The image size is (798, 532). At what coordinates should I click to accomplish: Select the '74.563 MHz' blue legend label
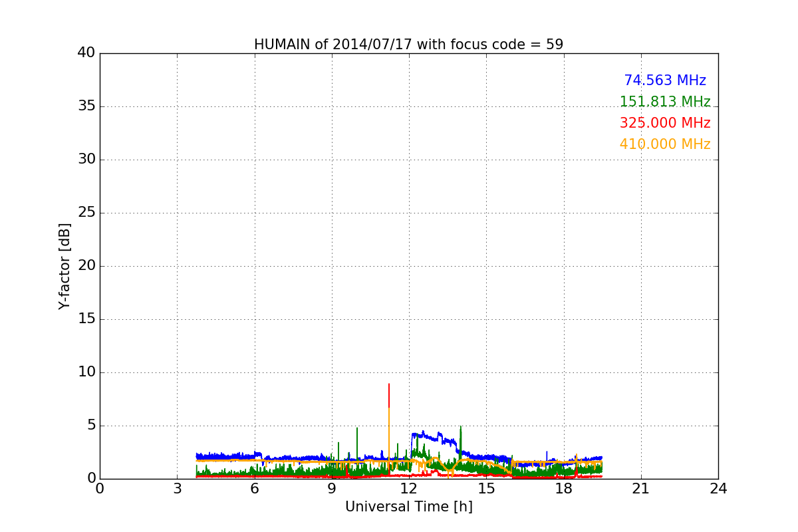(x=665, y=80)
